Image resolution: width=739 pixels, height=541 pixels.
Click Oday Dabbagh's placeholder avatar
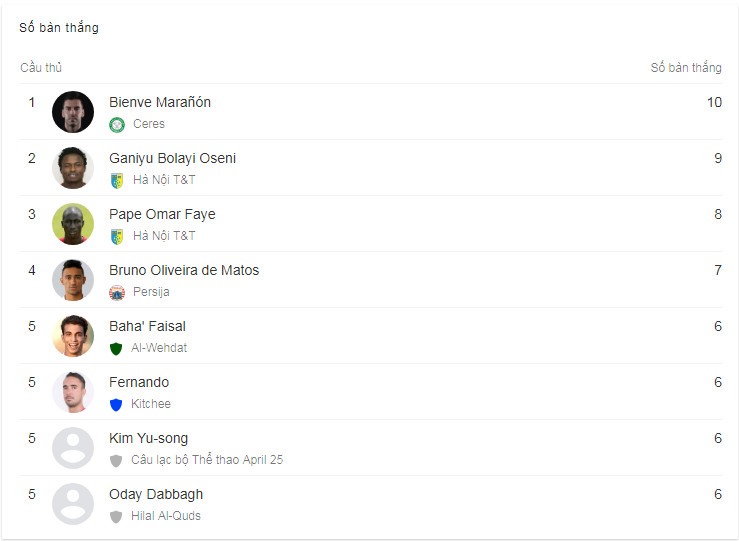pyautogui.click(x=73, y=504)
